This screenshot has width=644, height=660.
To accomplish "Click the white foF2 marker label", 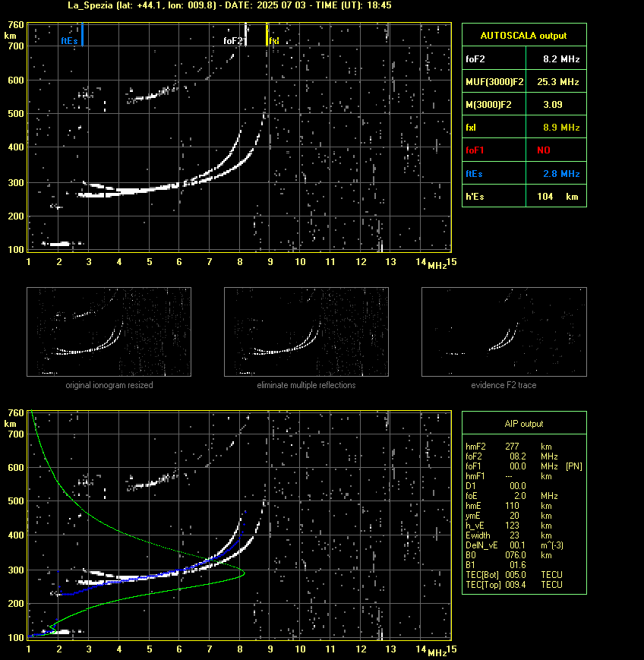I will coord(234,41).
